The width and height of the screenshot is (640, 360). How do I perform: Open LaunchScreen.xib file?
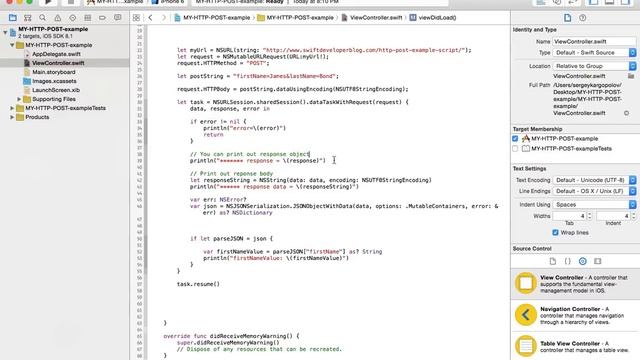coord(56,90)
